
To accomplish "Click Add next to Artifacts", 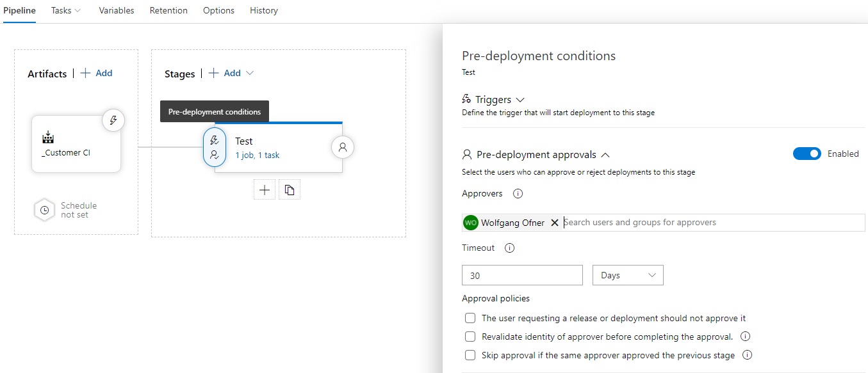I will 97,73.
